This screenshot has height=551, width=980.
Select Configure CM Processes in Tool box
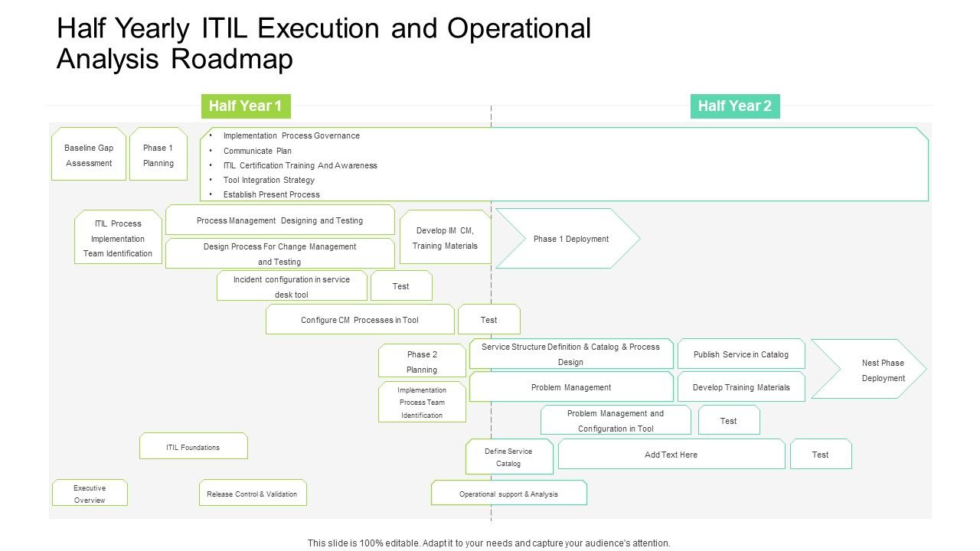point(360,320)
